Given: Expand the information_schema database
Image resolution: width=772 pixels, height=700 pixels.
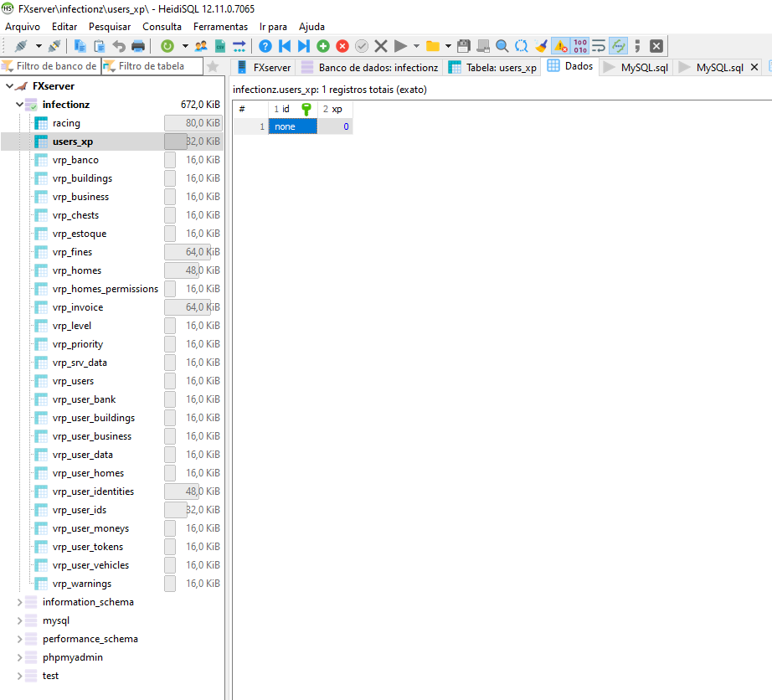Looking at the screenshot, I should click(x=20, y=602).
